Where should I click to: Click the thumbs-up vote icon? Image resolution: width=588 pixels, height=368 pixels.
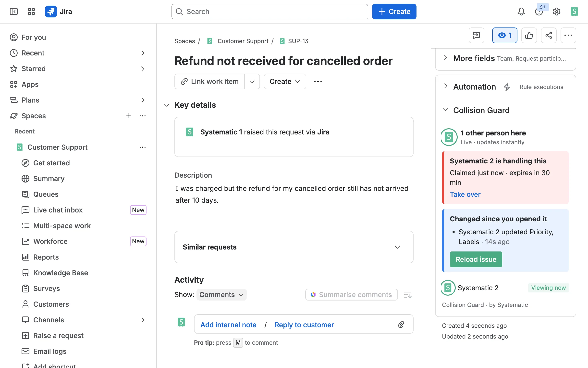[529, 35]
